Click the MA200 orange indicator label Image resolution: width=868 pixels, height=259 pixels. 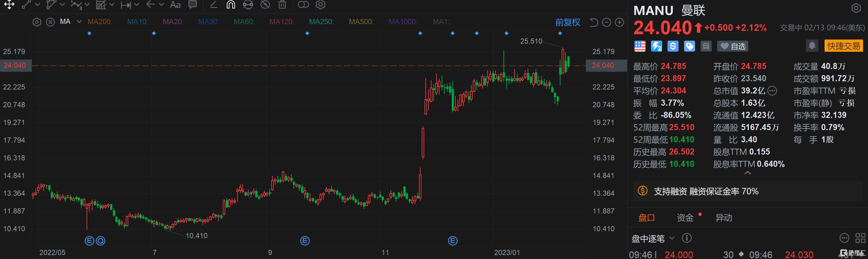click(x=100, y=22)
